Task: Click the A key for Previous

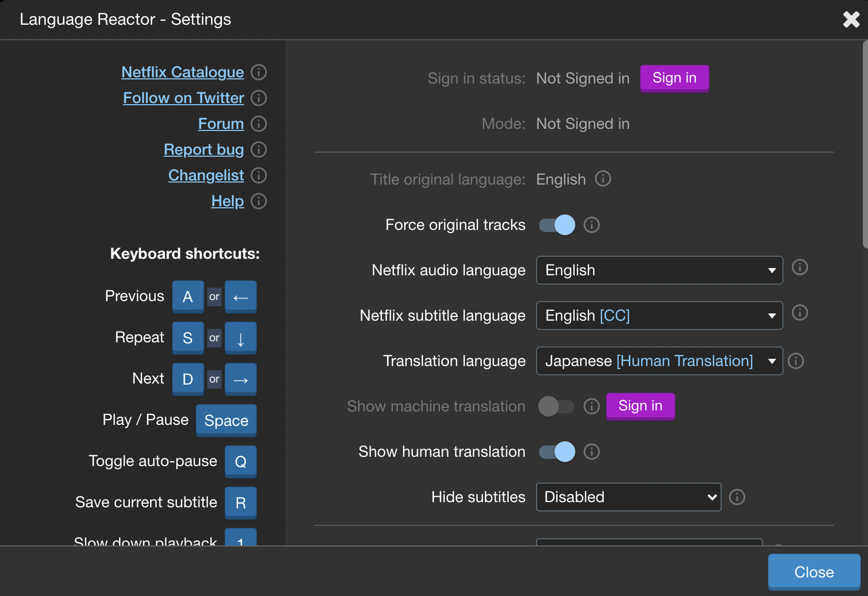Action: pyautogui.click(x=188, y=296)
